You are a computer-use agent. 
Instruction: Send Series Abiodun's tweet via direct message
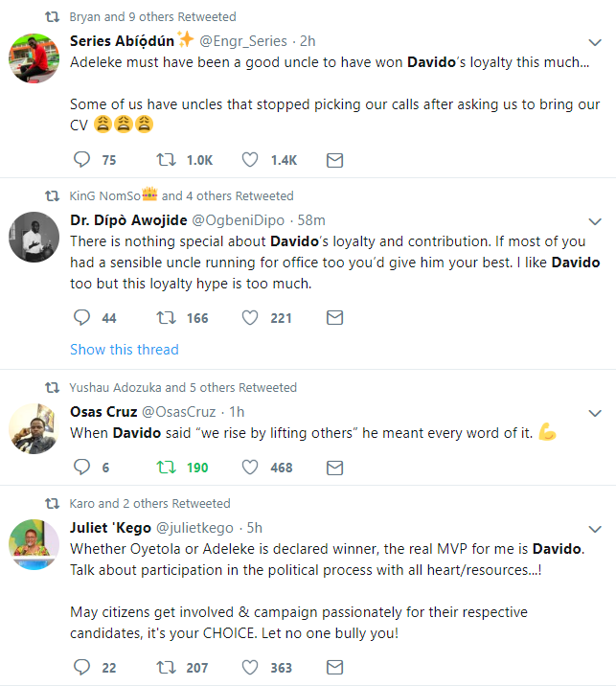(334, 160)
